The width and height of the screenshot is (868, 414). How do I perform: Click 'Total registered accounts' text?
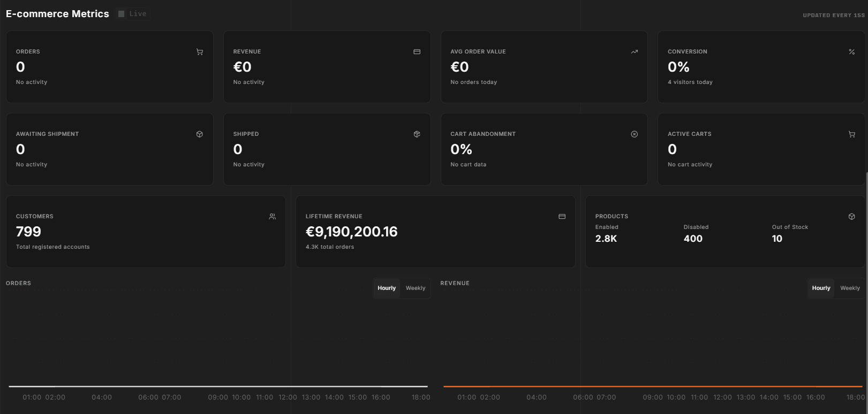click(53, 247)
